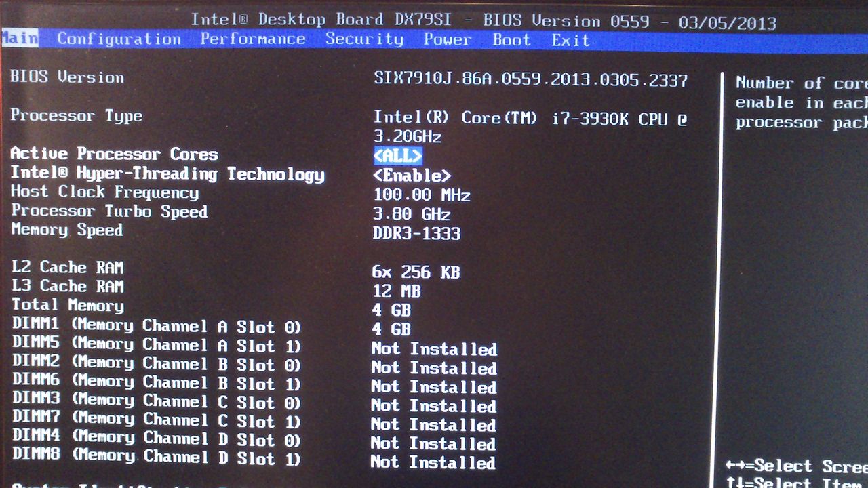Select Intel Hyper-Threading Technology label

pos(167,174)
